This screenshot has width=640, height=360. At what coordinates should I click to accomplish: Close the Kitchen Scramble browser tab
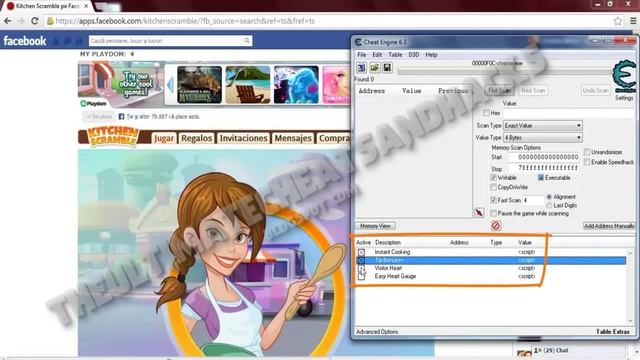tap(86, 6)
